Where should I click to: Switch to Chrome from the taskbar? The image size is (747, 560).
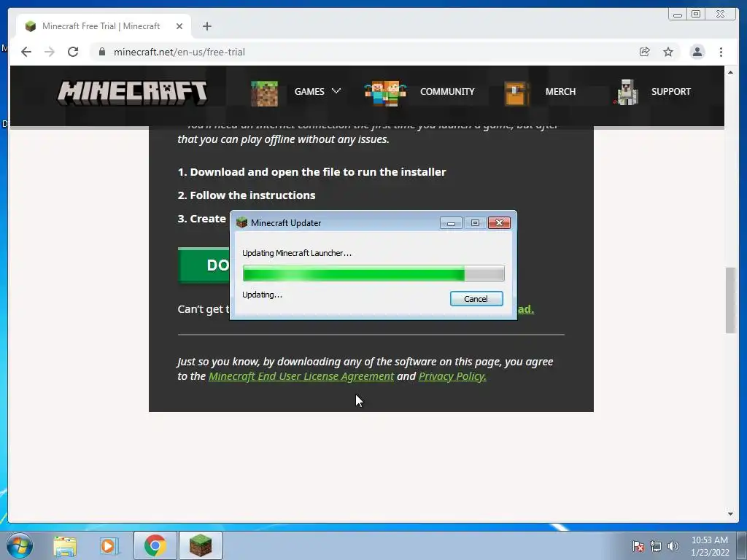coord(155,545)
